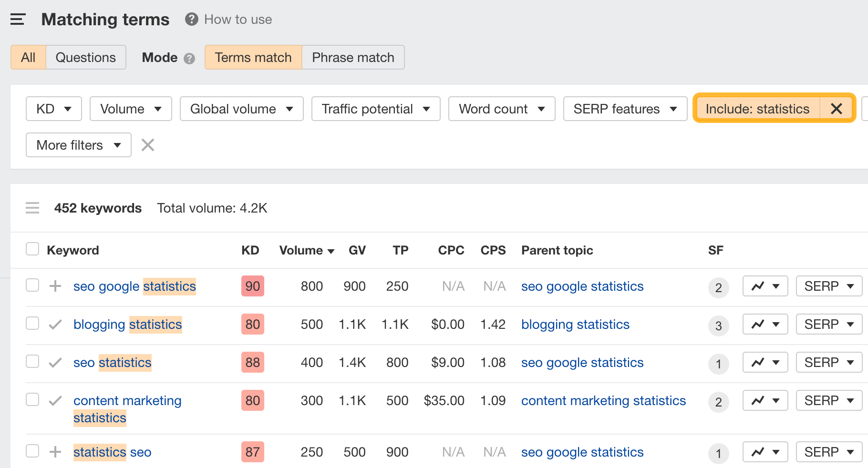
Task: Click the checkmark icon beside seo statistics
Action: [x=55, y=362]
